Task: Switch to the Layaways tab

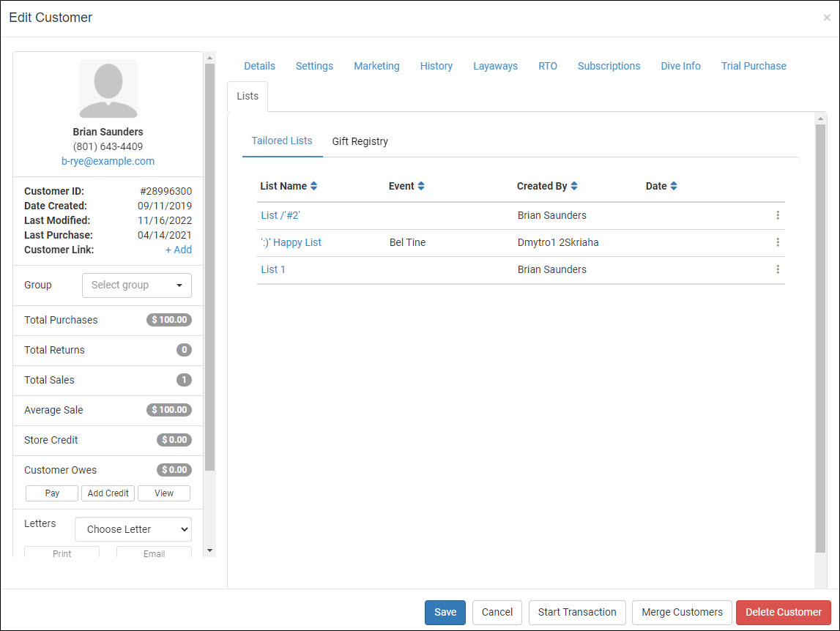Action: 495,66
